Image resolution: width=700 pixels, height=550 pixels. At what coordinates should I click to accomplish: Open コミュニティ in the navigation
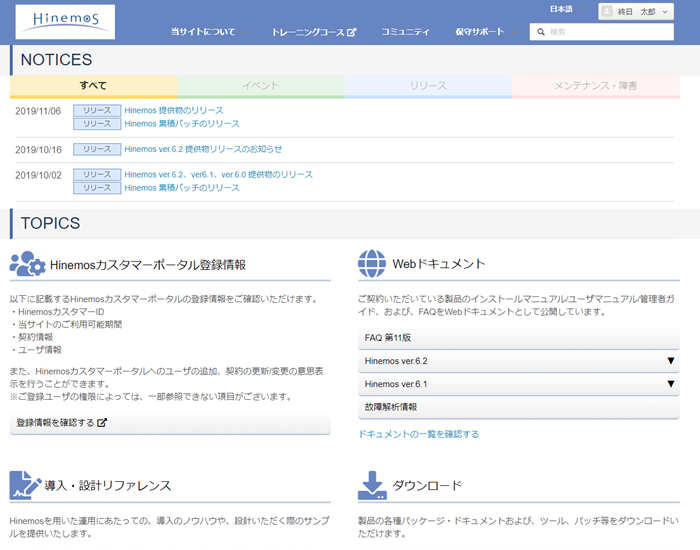click(x=405, y=32)
